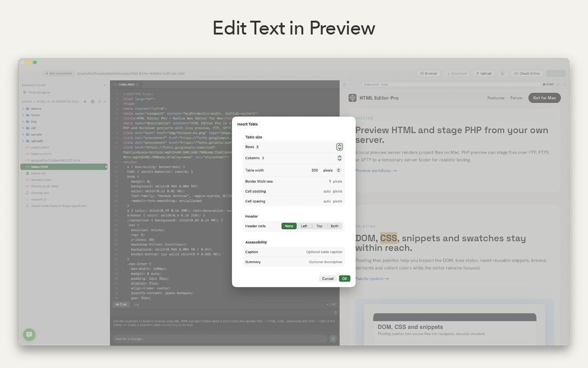Screen dimensions: 588x368
Task: Close the index.html editor tab
Action: point(137,85)
